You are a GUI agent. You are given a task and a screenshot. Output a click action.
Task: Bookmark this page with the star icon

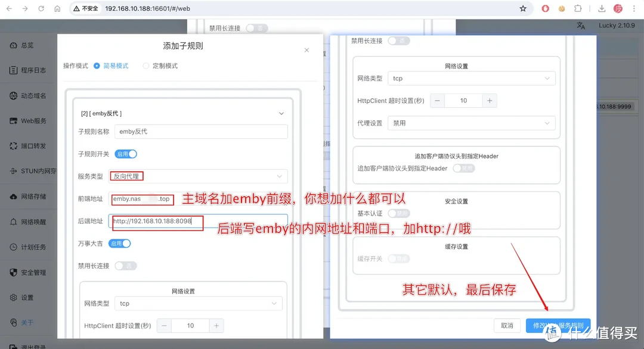(x=523, y=8)
